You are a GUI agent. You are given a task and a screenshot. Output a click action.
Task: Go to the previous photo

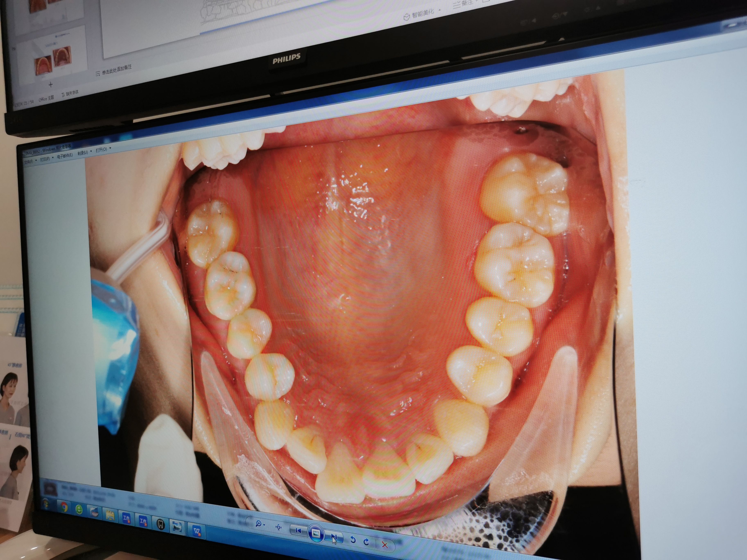point(299,530)
